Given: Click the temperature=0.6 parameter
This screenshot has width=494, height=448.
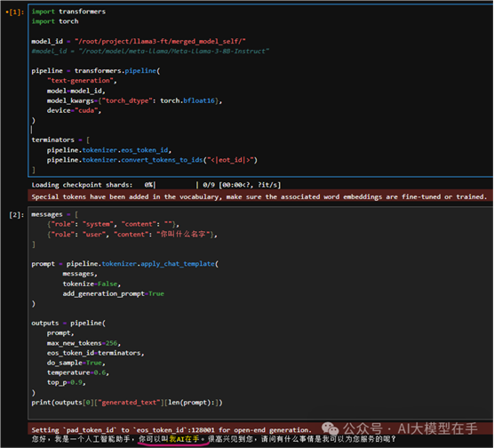Looking at the screenshot, I should pyautogui.click(x=78, y=372).
